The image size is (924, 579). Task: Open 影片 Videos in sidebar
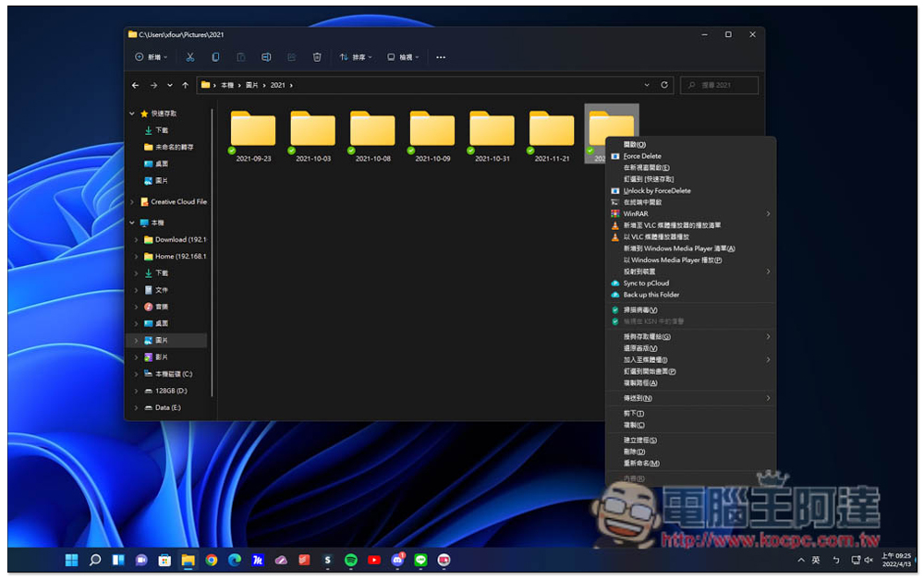(156, 357)
